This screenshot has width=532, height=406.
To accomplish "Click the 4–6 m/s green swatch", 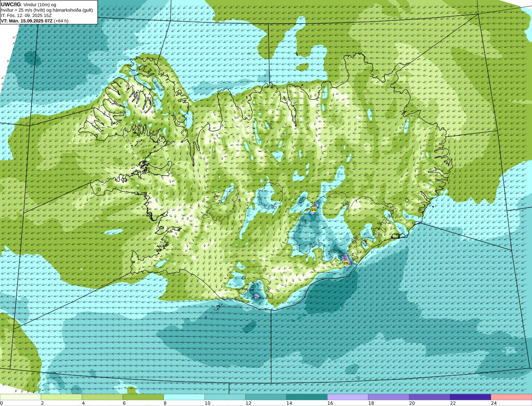I will (x=103, y=397).
